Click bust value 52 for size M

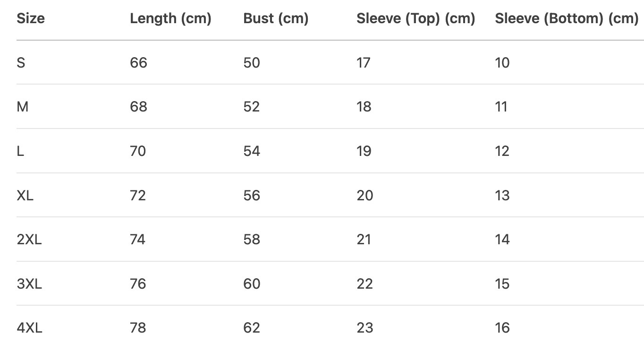pyautogui.click(x=252, y=107)
